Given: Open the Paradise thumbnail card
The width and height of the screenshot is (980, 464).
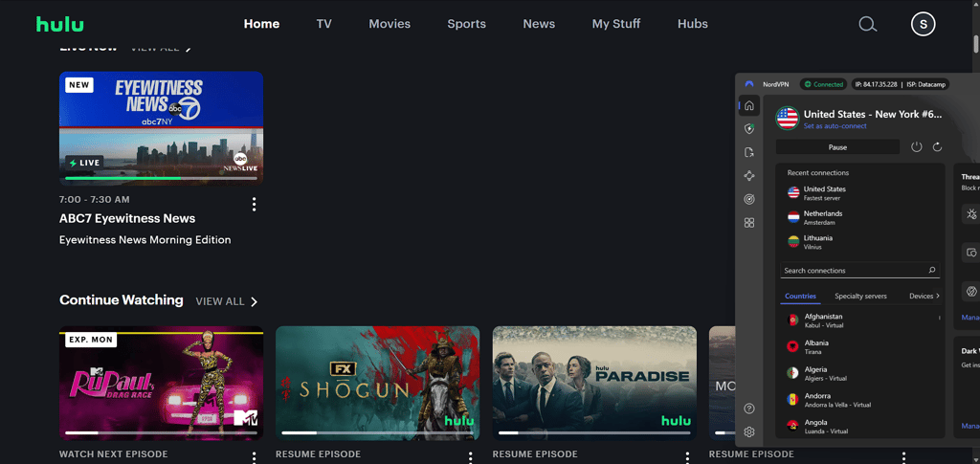Looking at the screenshot, I should (594, 383).
